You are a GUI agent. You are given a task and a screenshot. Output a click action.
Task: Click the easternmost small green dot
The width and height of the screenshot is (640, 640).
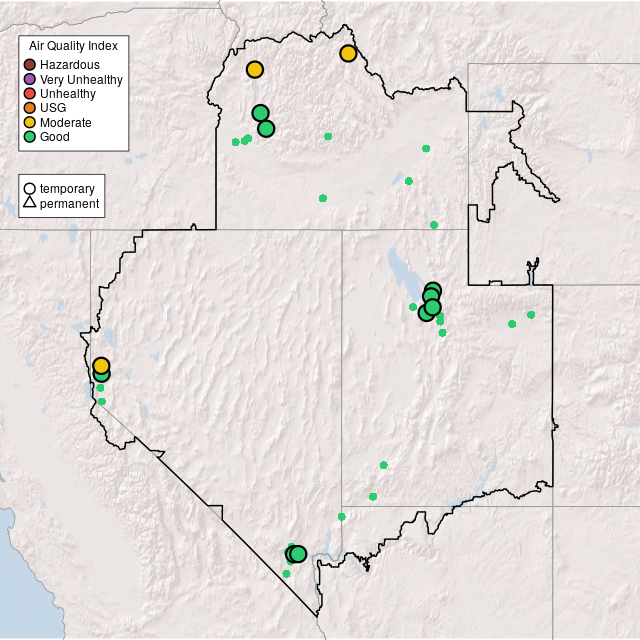531,314
